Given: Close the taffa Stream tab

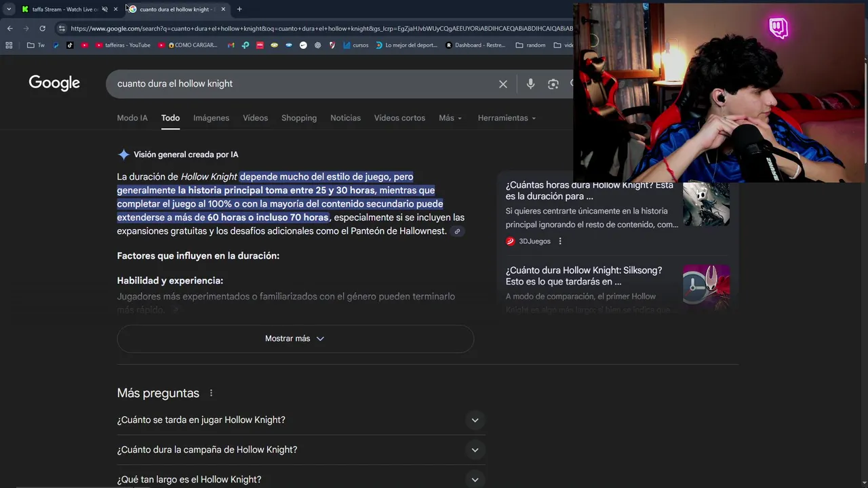Looking at the screenshot, I should pos(116,9).
